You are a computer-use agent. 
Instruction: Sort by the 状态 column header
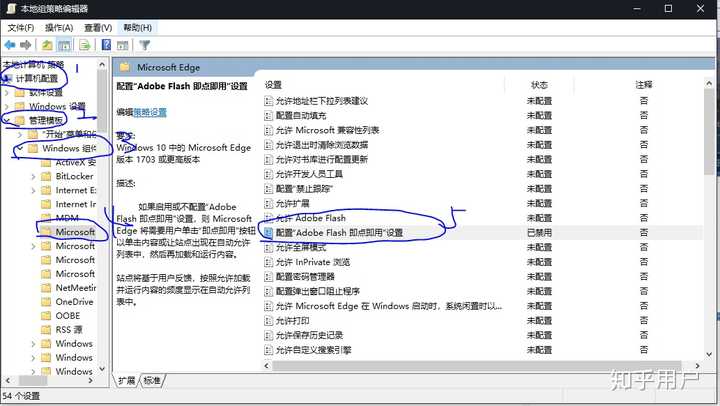click(539, 85)
